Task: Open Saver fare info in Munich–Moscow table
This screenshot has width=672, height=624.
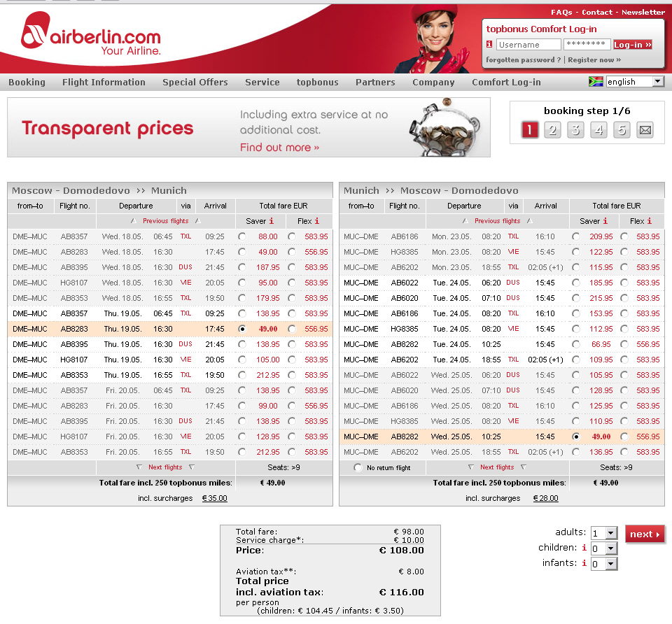Action: [x=605, y=220]
